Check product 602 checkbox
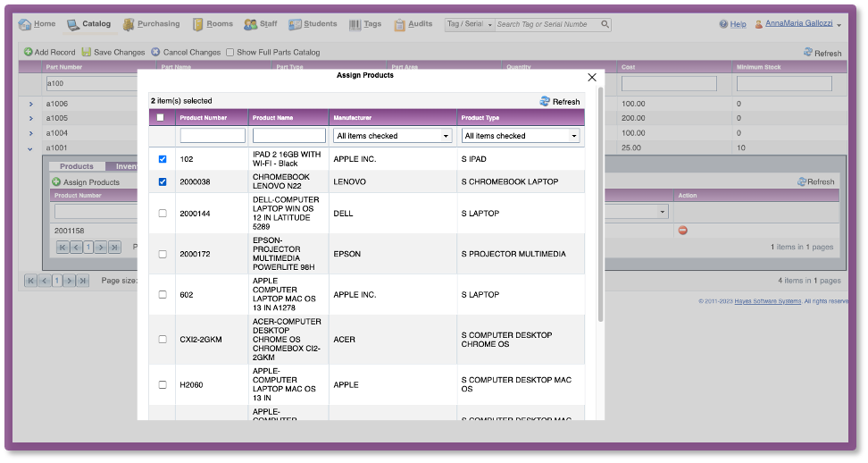The width and height of the screenshot is (868, 463). [163, 295]
